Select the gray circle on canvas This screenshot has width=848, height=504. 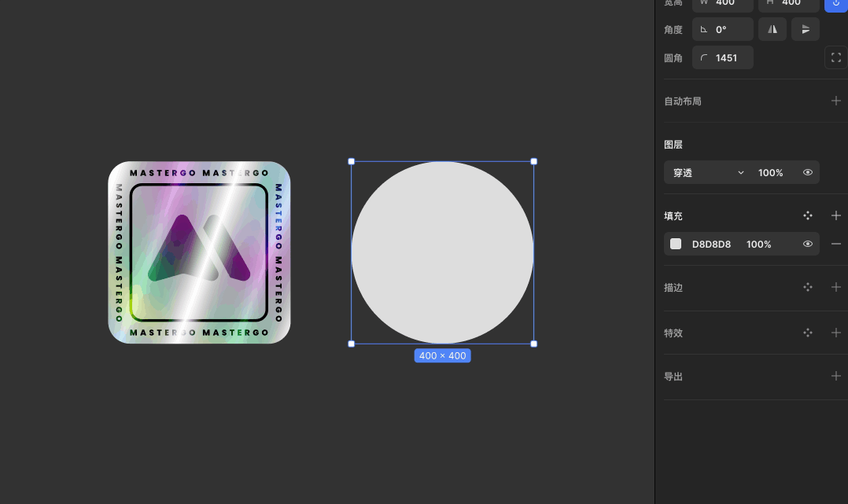[x=442, y=252]
